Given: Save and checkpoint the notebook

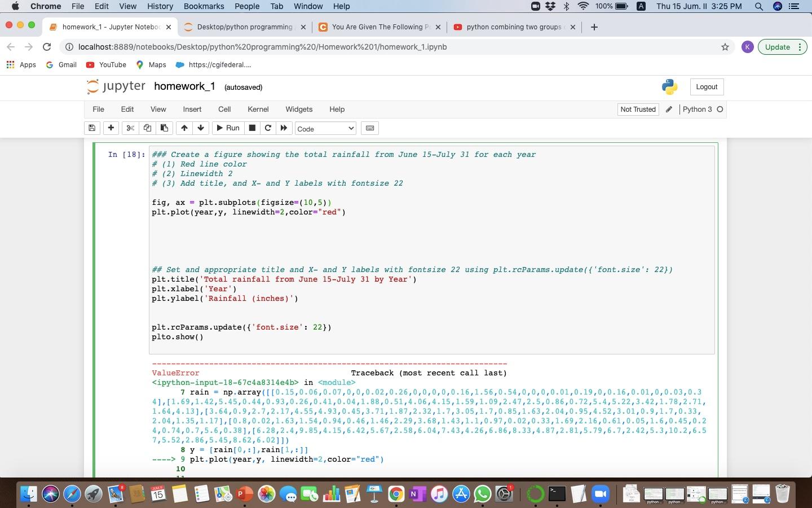Looking at the screenshot, I should (x=92, y=128).
